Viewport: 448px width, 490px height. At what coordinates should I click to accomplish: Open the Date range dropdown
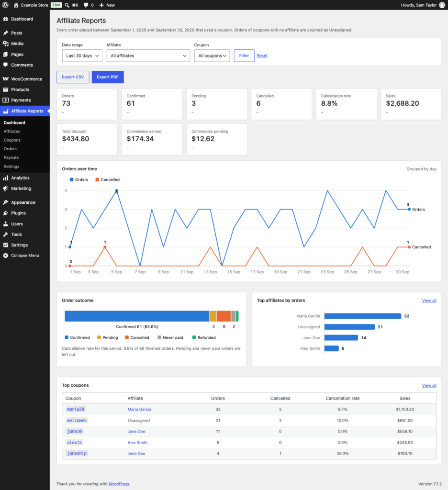82,56
